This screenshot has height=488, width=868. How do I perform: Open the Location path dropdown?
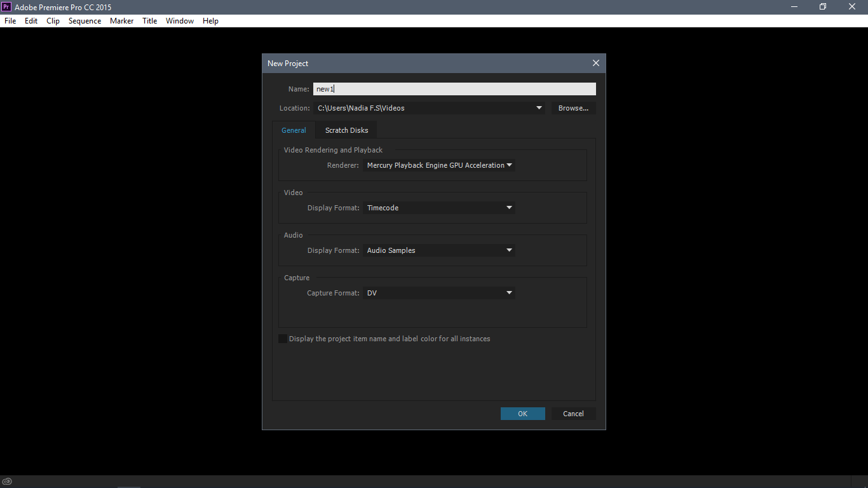click(429, 108)
